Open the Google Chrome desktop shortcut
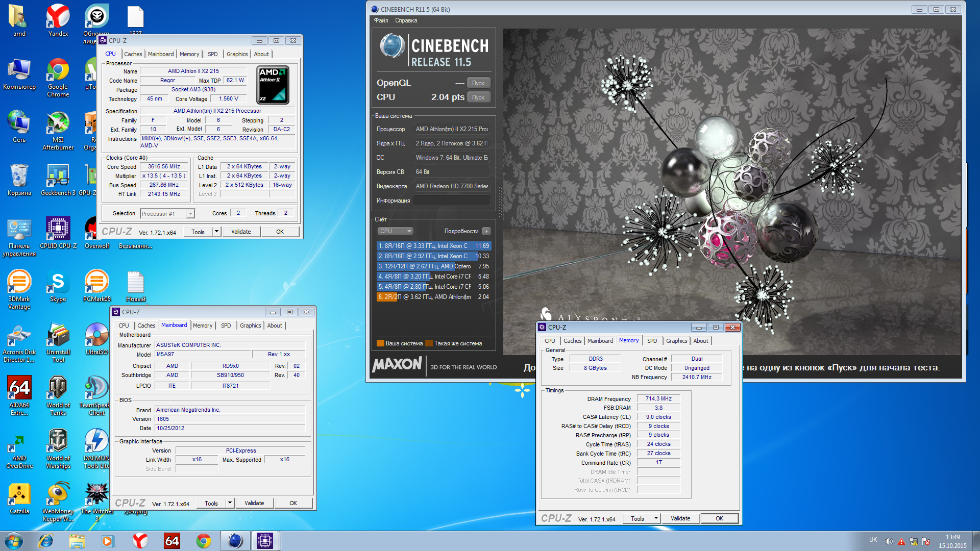This screenshot has height=551, width=980. (x=58, y=77)
